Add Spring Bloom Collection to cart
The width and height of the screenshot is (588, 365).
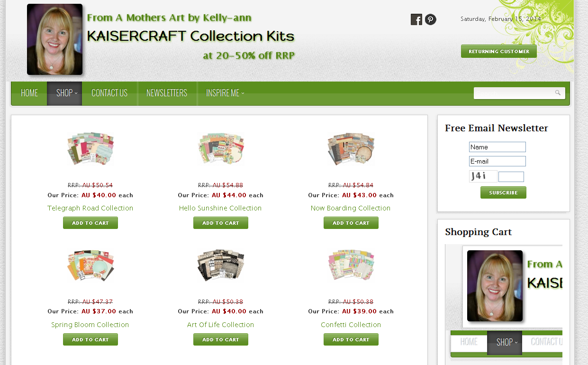pos(90,339)
